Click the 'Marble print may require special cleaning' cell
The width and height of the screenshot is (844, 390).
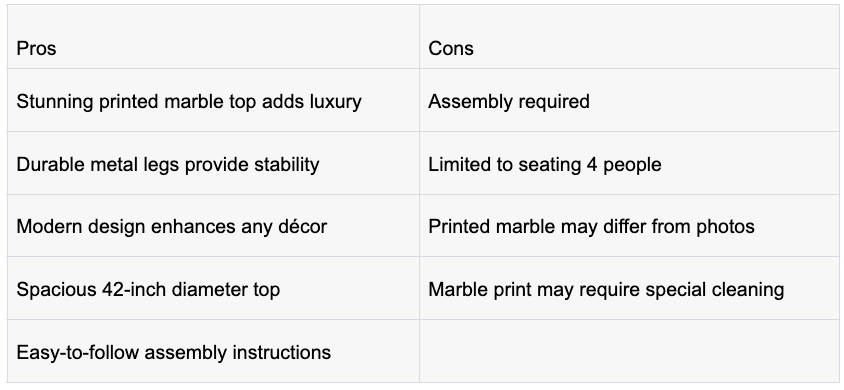tap(629, 288)
